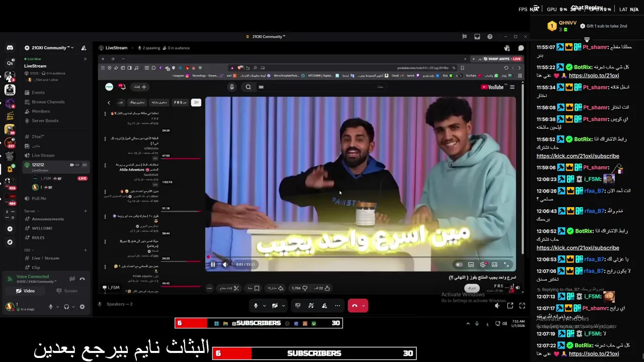Open Discord direct messages home icon
This screenshot has height=362, width=644.
click(10, 48)
